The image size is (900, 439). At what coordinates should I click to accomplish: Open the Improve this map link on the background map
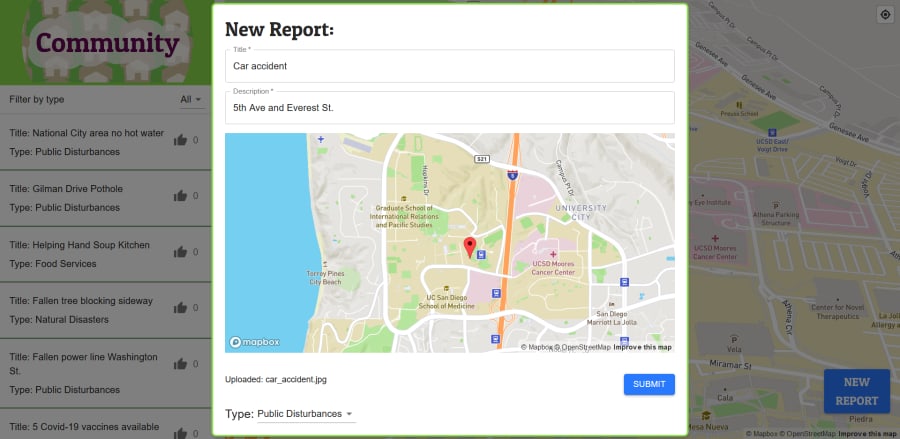pyautogui.click(x=867, y=434)
